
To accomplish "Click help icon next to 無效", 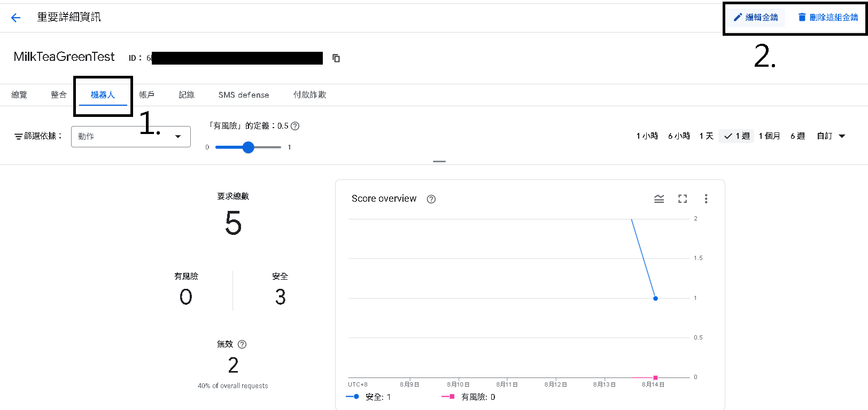I will [x=242, y=344].
